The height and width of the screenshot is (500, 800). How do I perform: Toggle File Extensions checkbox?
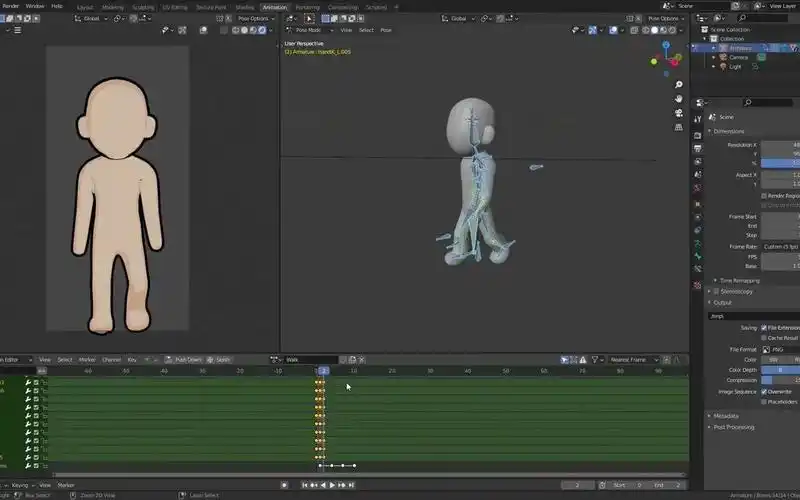pyautogui.click(x=764, y=328)
